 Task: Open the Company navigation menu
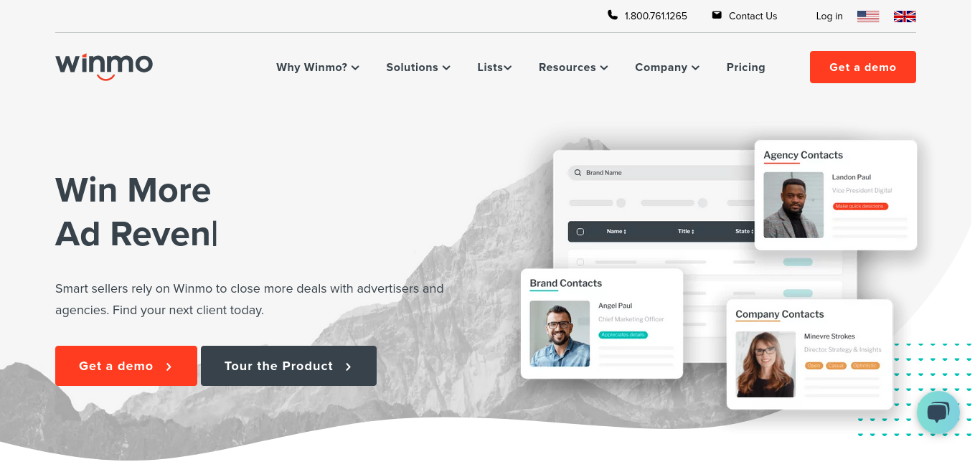coord(667,67)
